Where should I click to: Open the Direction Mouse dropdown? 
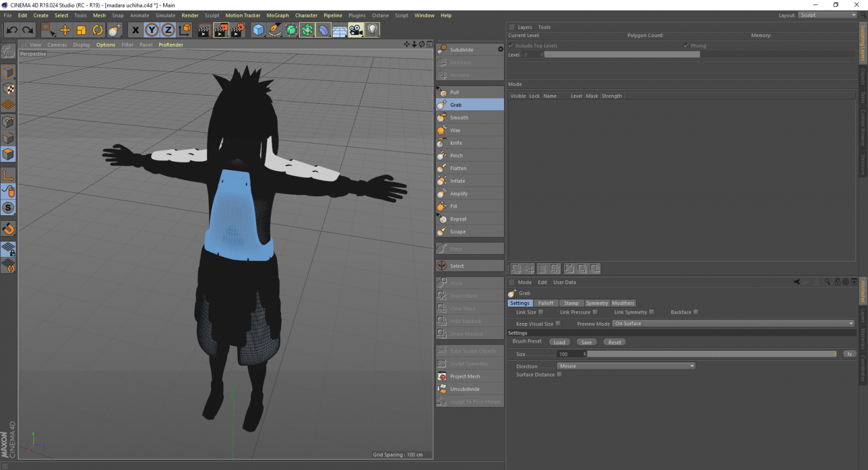coord(627,366)
